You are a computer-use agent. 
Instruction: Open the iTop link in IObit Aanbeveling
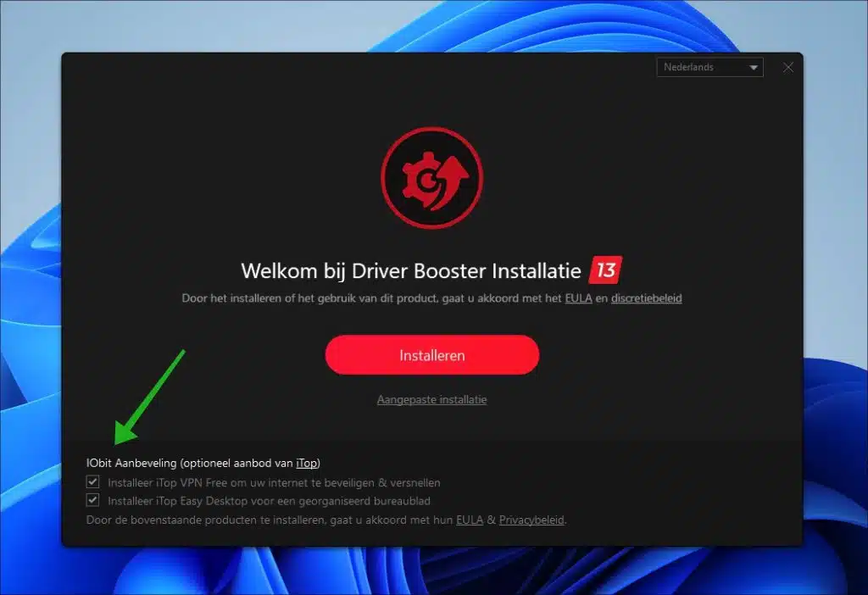tap(307, 464)
